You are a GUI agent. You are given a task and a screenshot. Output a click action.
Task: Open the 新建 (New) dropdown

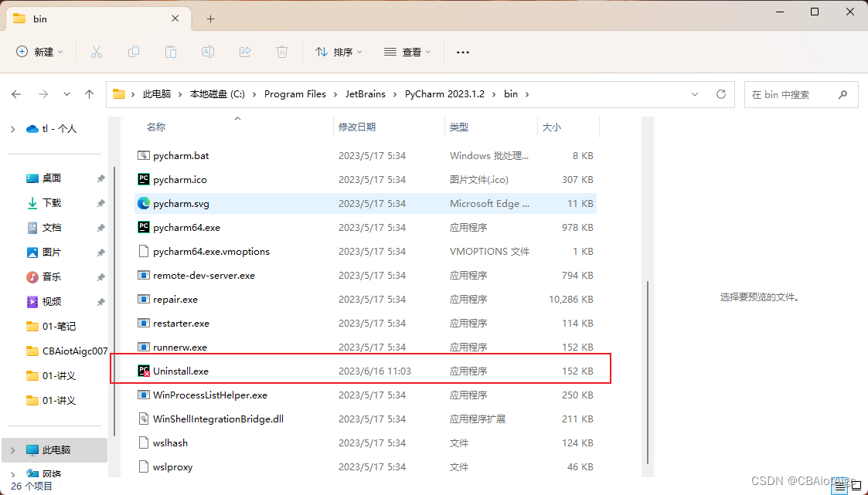[39, 52]
